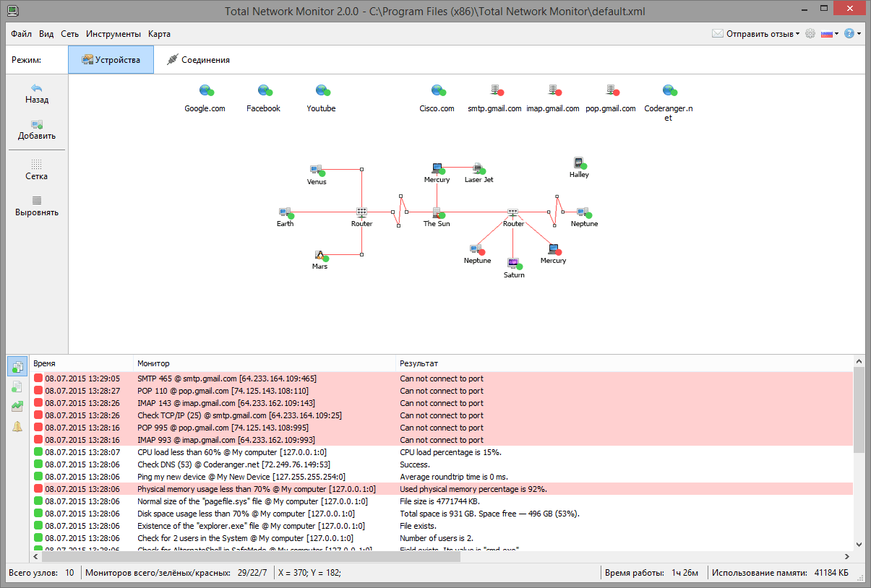Open the Отправить отзыв dropdown
This screenshot has width=871, height=588.
pos(756,33)
